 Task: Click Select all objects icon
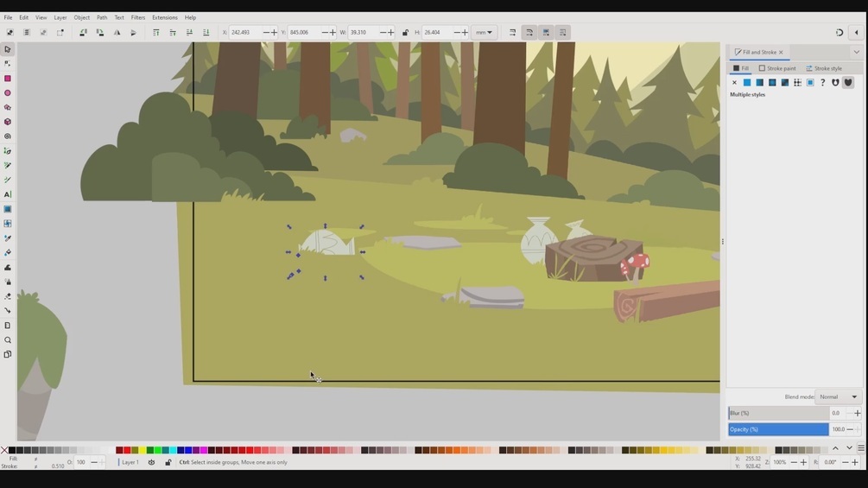click(x=10, y=33)
